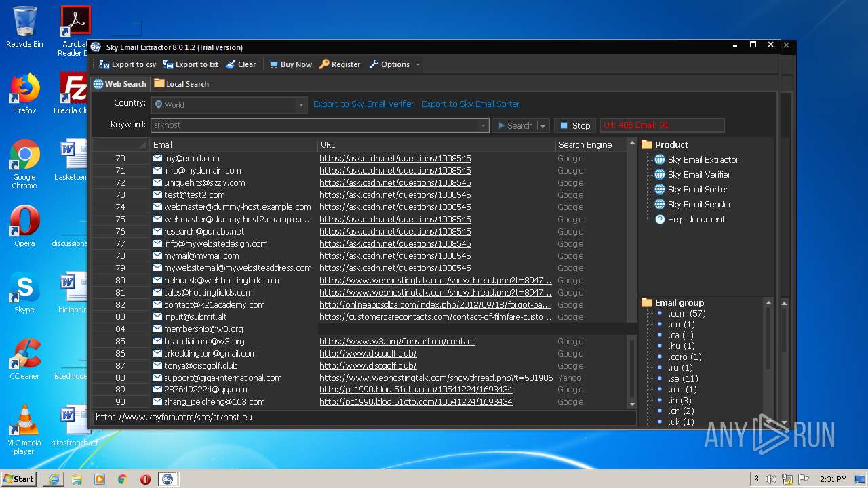Click scroll-up arrow of results list
This screenshot has width=868, height=488.
coord(633,144)
